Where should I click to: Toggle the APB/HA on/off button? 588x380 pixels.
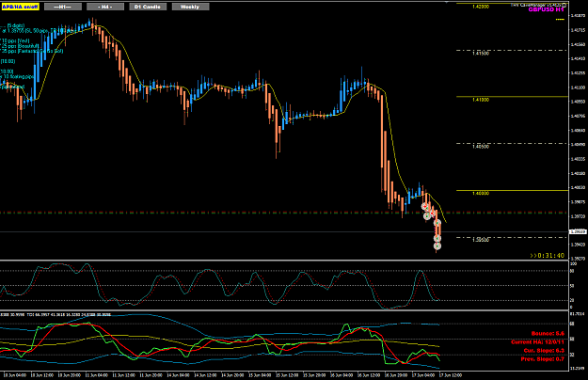coord(21,7)
